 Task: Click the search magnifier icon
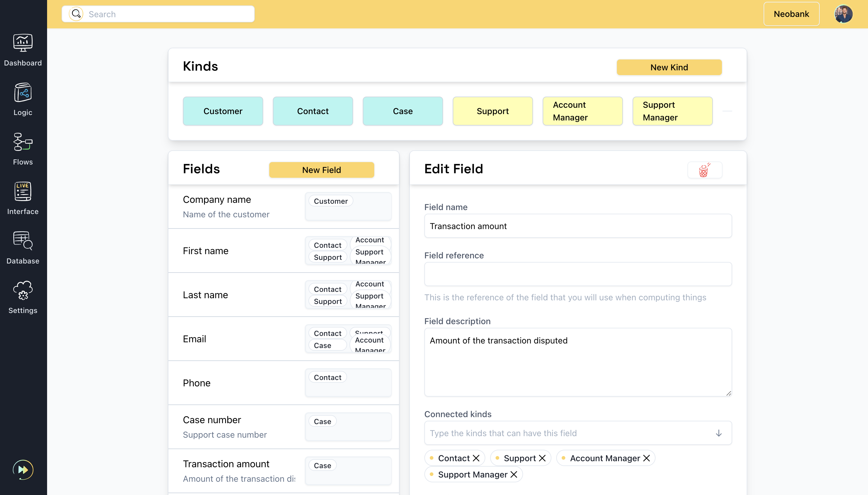[x=76, y=14]
